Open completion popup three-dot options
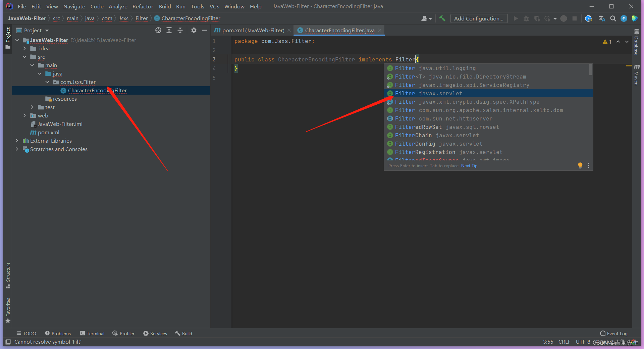Screen dimensions: 644x349 point(589,165)
